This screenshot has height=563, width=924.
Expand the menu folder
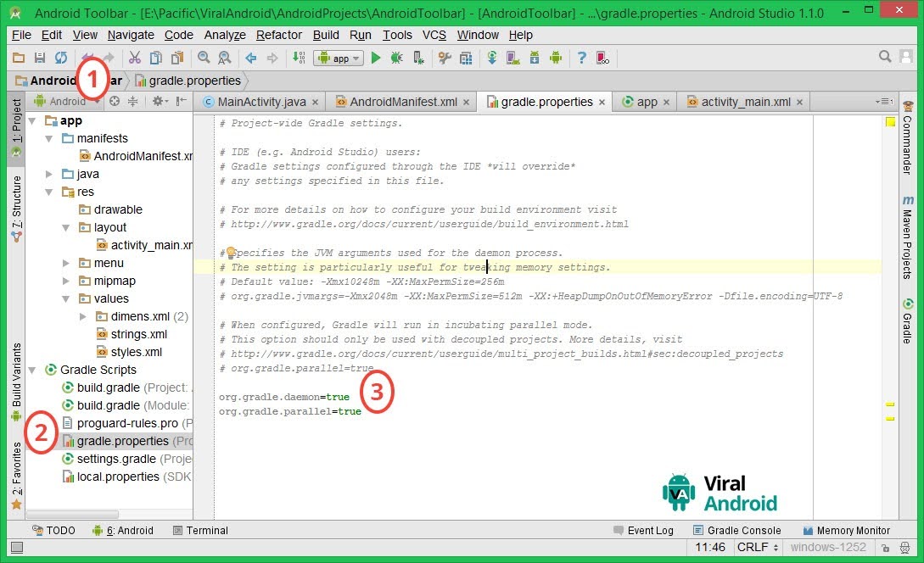[66, 263]
